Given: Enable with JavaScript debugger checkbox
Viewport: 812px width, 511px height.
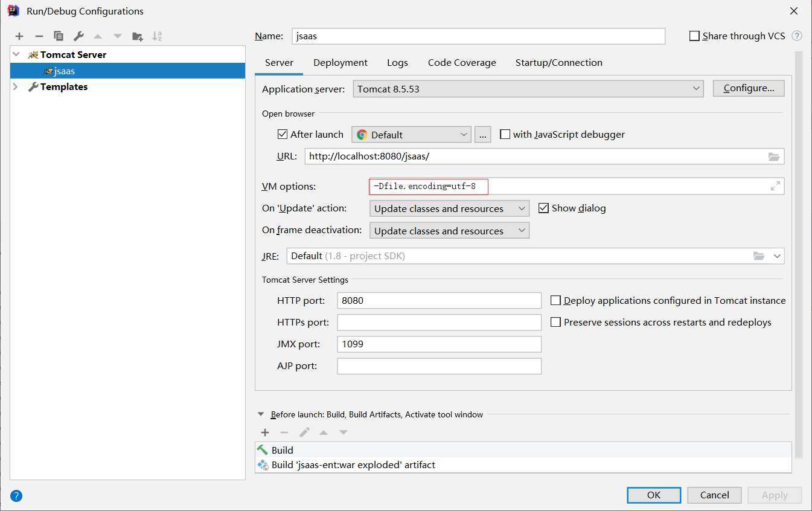Looking at the screenshot, I should (x=505, y=134).
